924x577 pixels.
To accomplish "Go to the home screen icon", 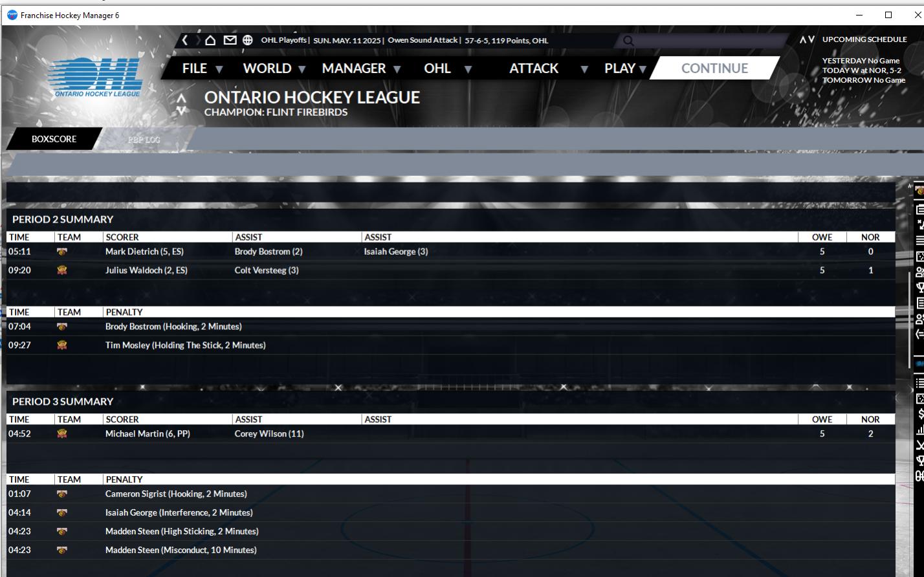I will click(x=210, y=40).
